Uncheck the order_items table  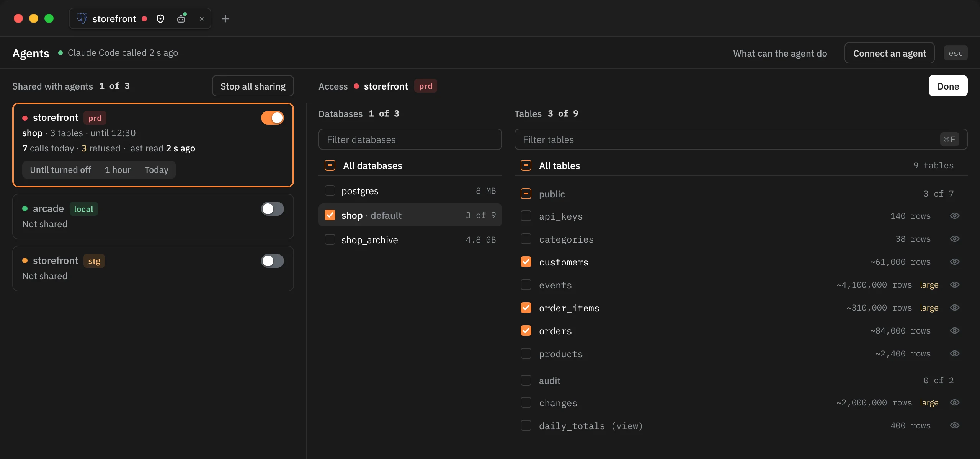526,308
